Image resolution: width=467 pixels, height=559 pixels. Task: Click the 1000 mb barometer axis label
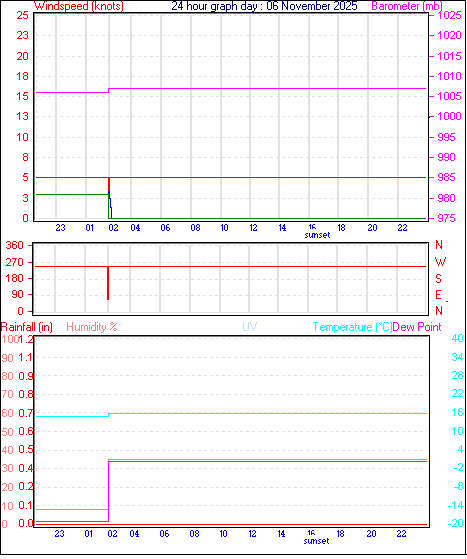pos(450,116)
